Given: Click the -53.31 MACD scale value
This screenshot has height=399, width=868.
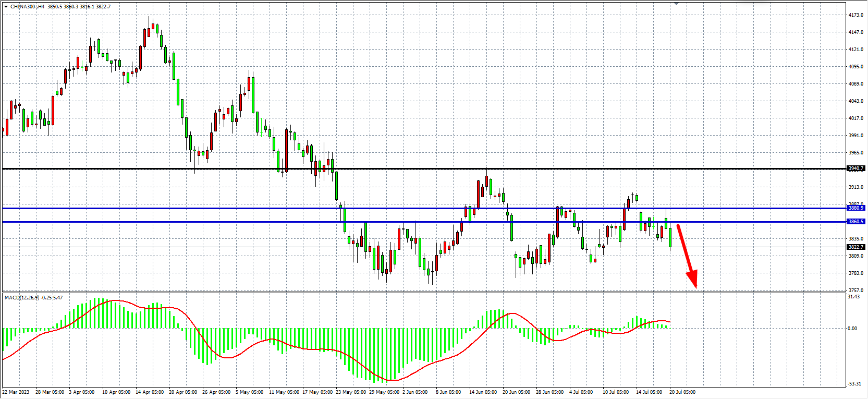Looking at the screenshot, I should [x=854, y=384].
